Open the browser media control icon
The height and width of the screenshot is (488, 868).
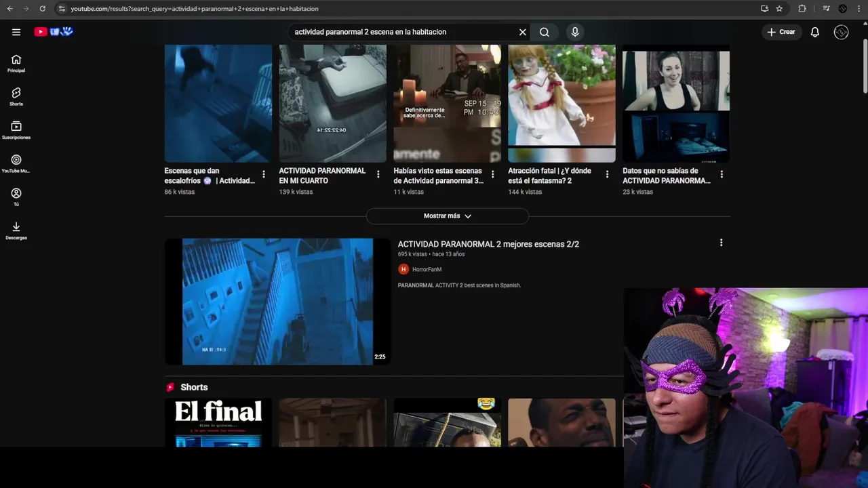click(x=826, y=8)
